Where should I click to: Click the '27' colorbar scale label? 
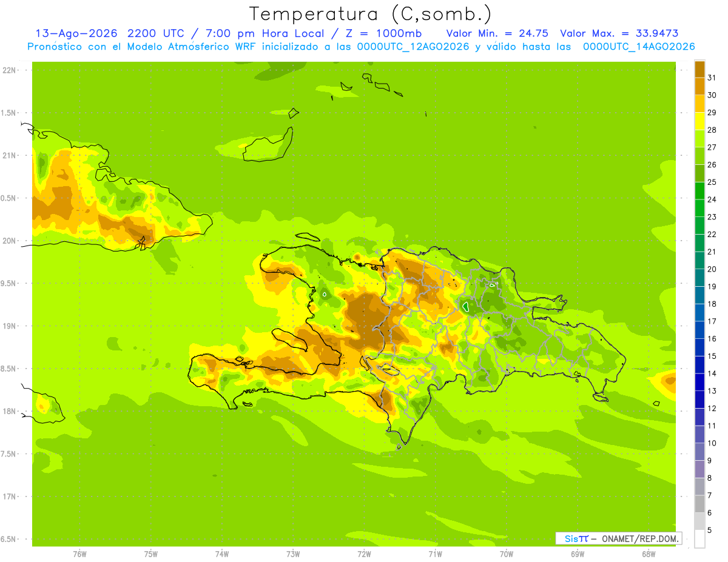click(712, 147)
